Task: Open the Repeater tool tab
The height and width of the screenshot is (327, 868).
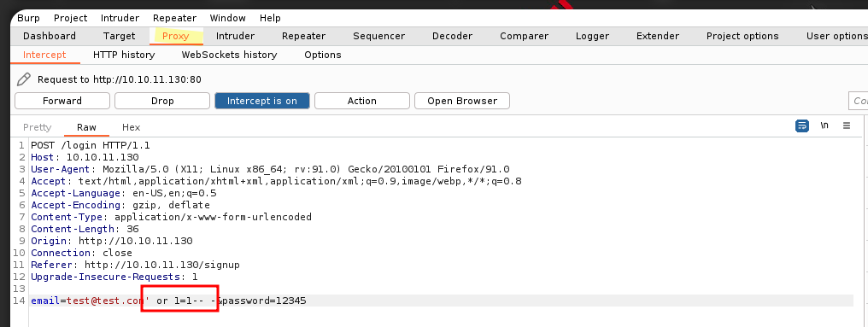Action: click(x=303, y=36)
